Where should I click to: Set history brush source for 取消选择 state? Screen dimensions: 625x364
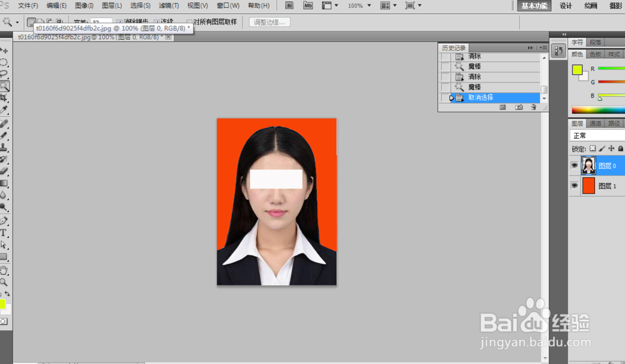tap(445, 97)
